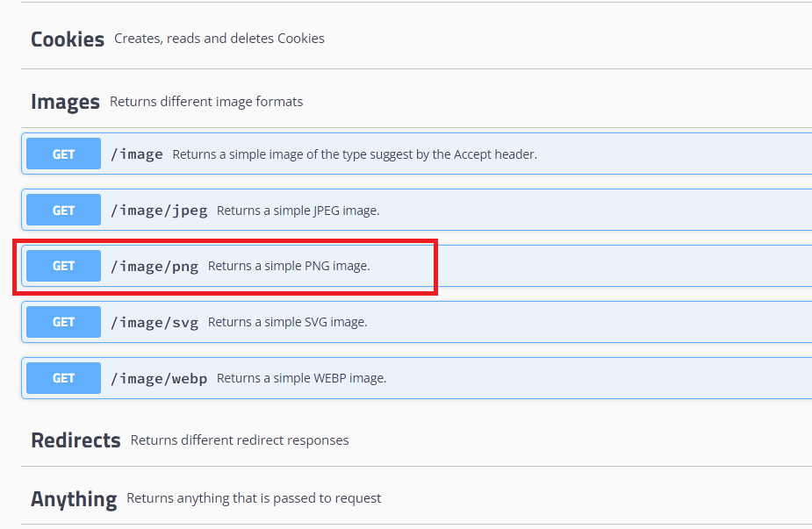Click 'Creates, reads and deletes Cookies' text
812x529 pixels.
pyautogui.click(x=219, y=39)
